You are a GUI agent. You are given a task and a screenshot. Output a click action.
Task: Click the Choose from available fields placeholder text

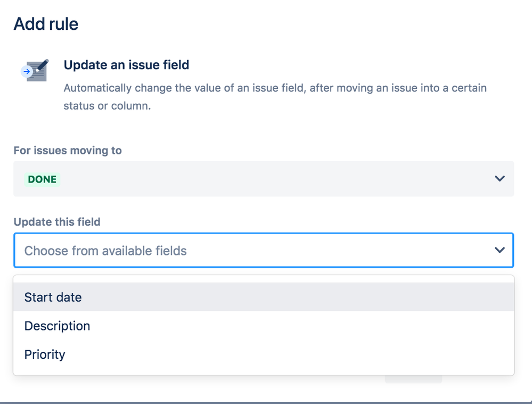[105, 251]
